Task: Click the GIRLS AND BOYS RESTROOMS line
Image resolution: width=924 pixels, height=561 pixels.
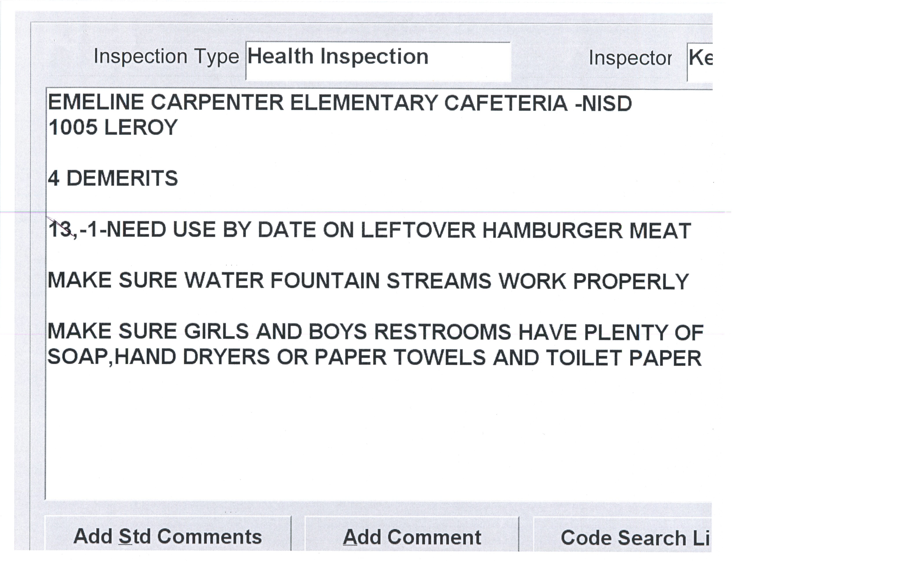Action: [375, 332]
